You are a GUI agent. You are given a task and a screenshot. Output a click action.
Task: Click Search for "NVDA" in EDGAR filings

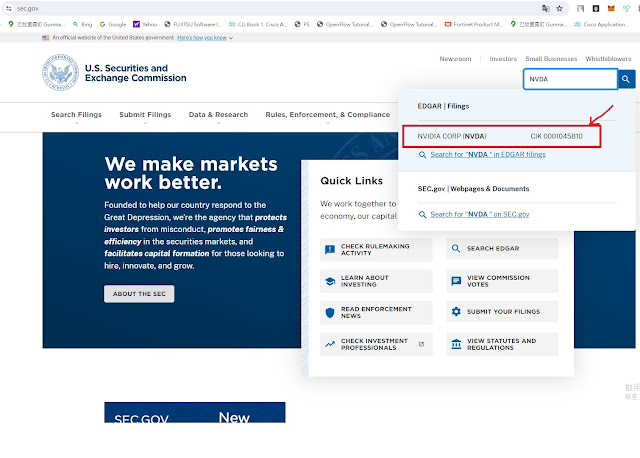488,155
